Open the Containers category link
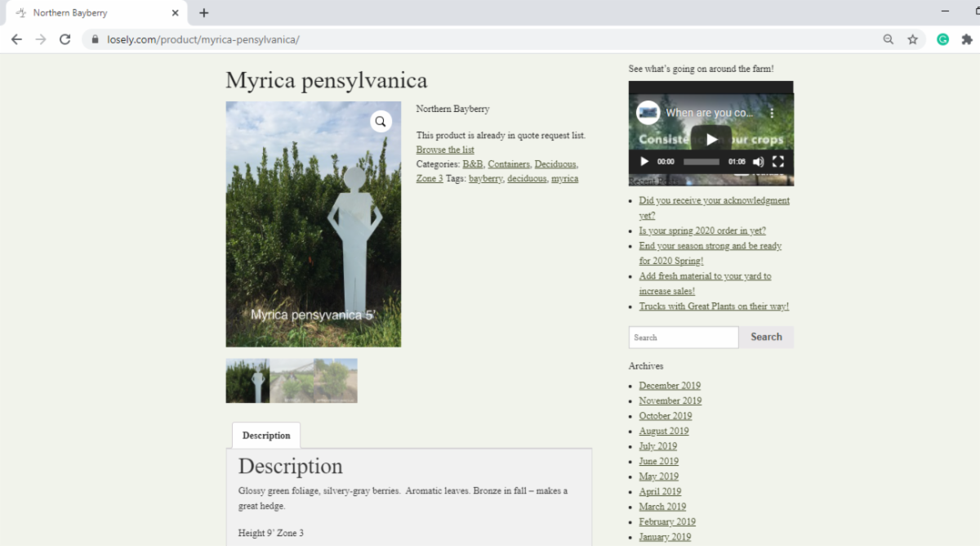This screenshot has width=980, height=546. 509,164
